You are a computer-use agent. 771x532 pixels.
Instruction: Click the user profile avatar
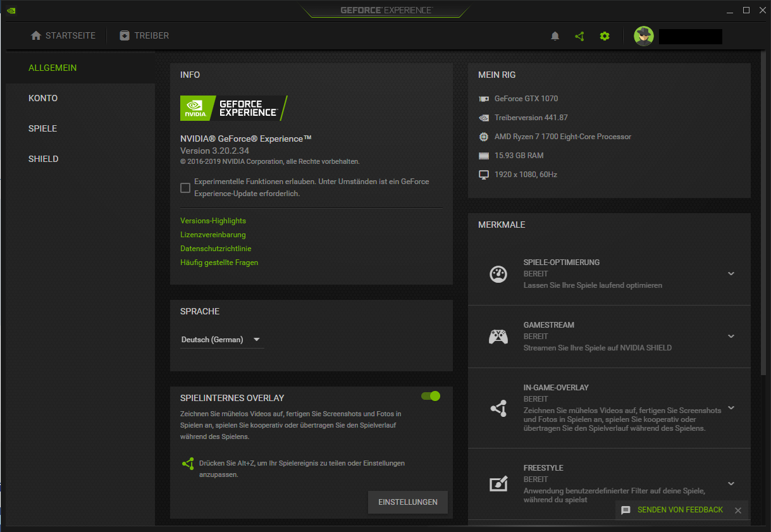[643, 36]
